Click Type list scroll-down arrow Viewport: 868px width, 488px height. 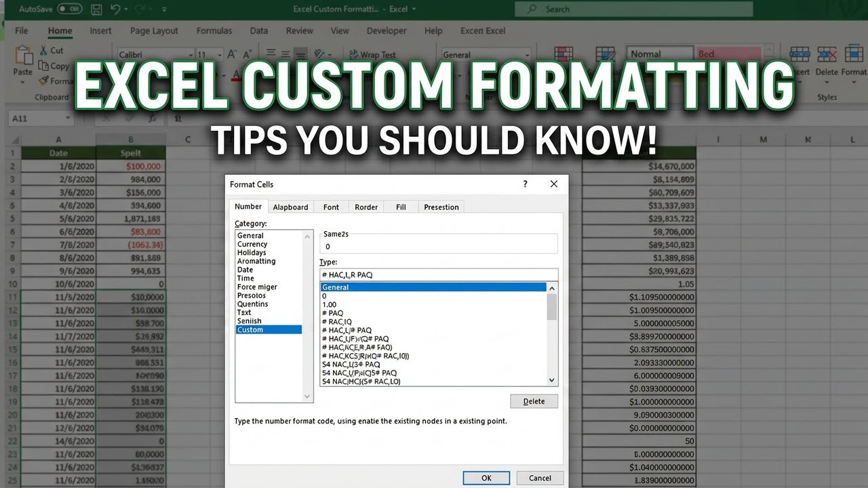point(552,381)
